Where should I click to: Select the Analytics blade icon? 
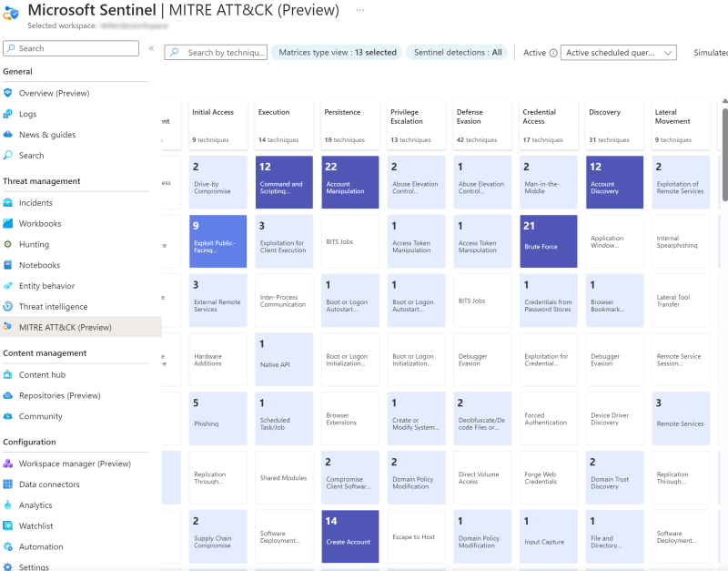pos(10,505)
